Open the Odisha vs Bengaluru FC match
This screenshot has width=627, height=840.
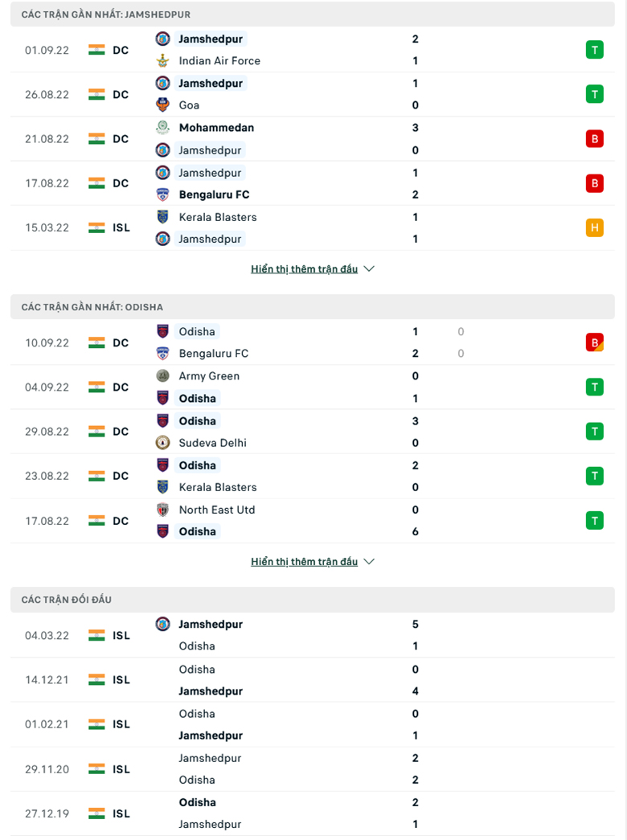coord(313,342)
